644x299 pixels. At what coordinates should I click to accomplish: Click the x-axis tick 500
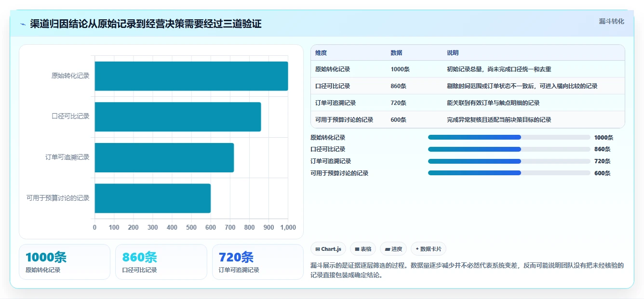191,227
